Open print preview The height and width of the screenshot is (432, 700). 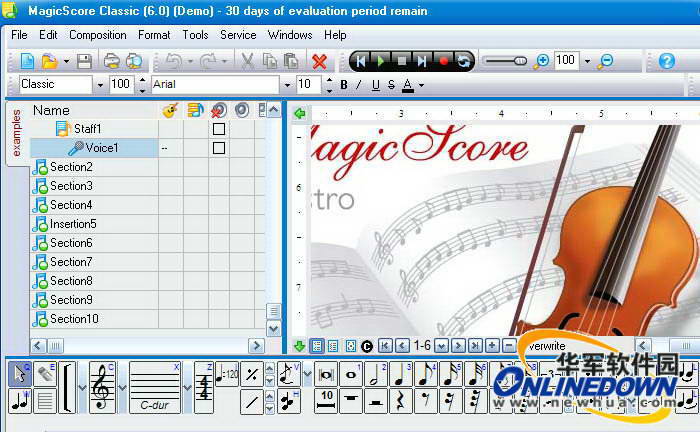point(134,61)
